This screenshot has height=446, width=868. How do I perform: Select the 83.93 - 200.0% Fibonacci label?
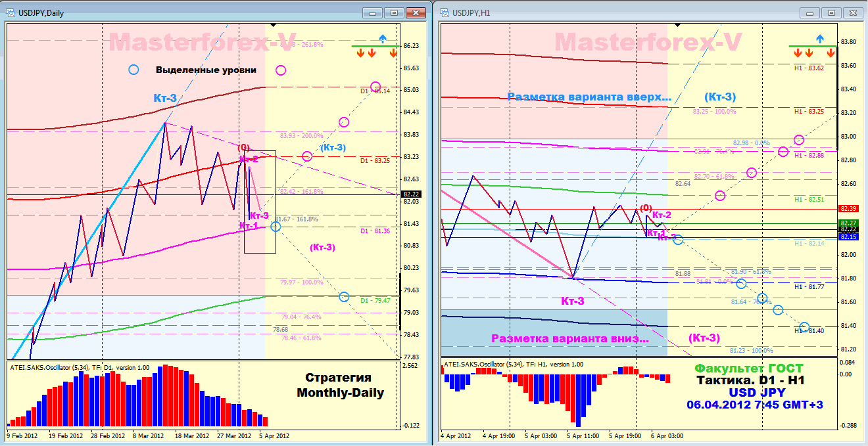(301, 136)
